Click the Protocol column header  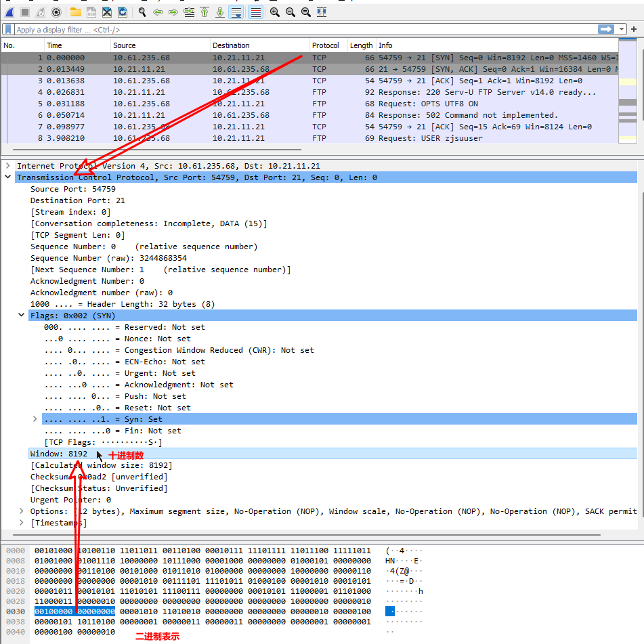click(326, 45)
